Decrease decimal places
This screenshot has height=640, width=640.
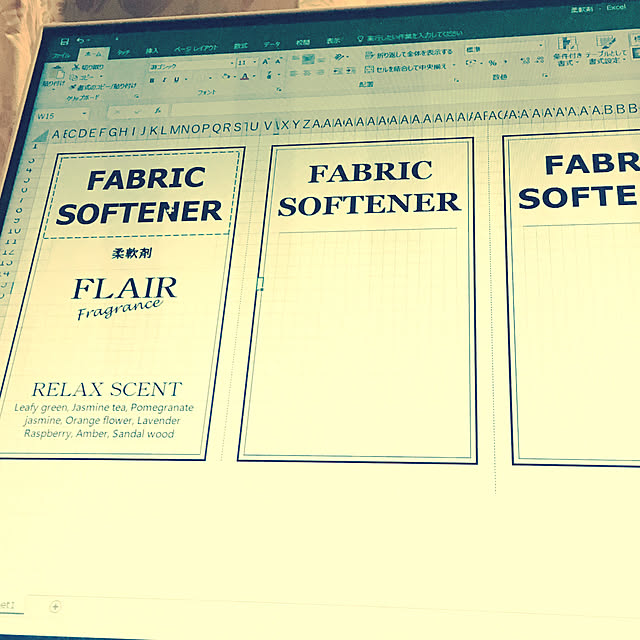point(540,60)
